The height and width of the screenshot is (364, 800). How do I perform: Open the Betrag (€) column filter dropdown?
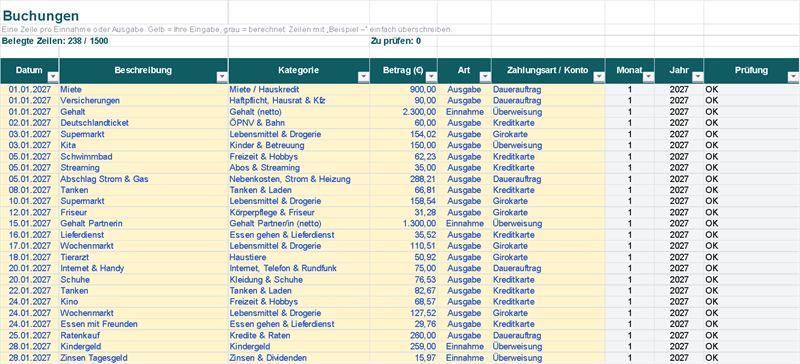(431, 77)
